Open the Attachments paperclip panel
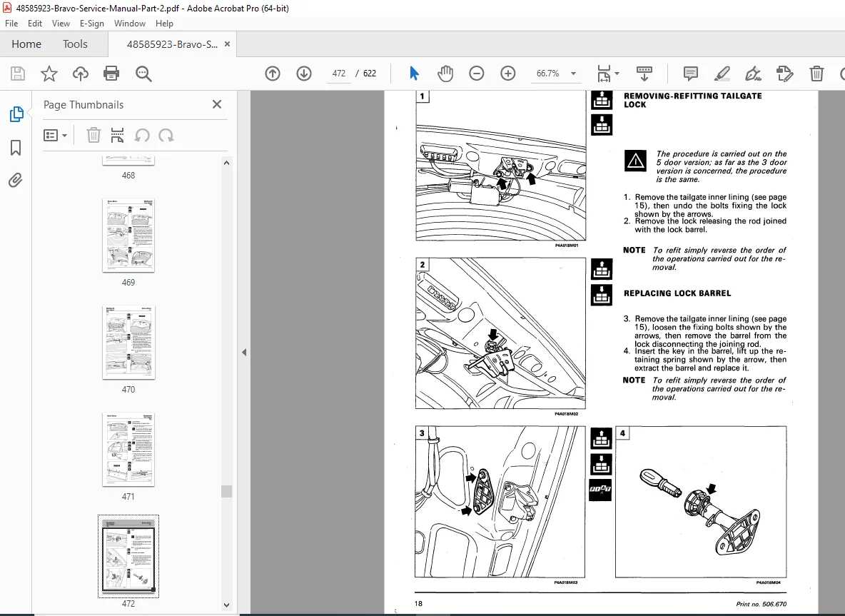This screenshot has width=845, height=616. (x=16, y=180)
